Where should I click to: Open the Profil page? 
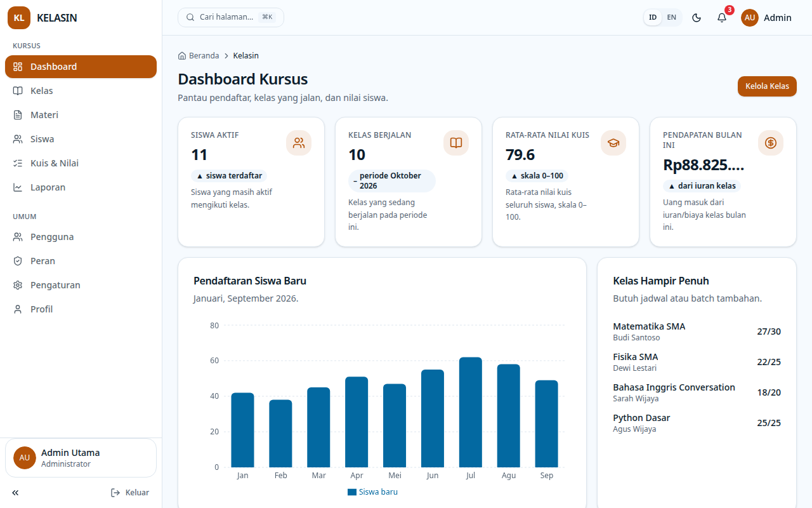click(81, 309)
